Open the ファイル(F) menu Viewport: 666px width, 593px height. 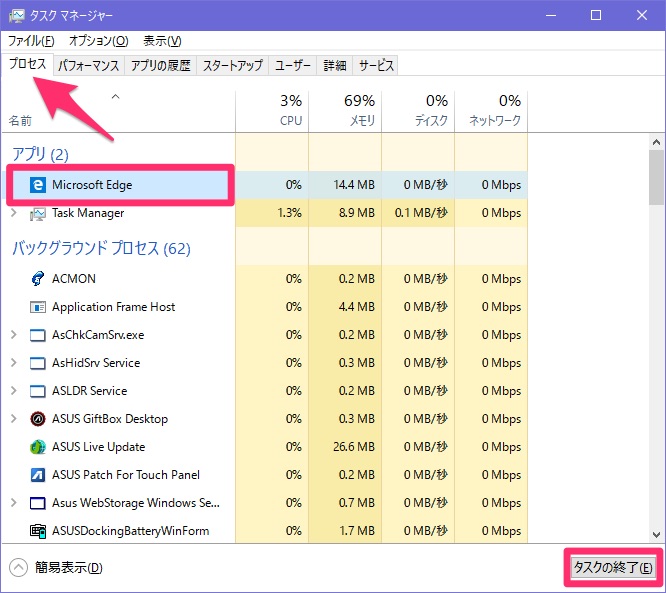(31, 41)
